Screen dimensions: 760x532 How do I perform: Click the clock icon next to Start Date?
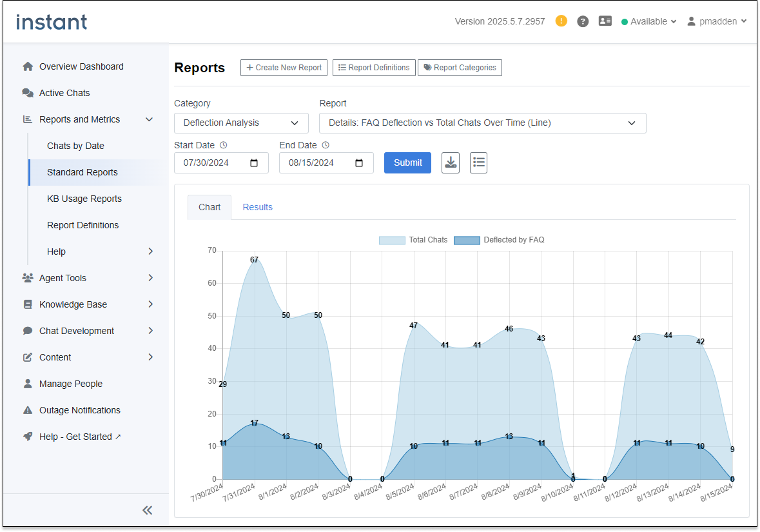[224, 145]
